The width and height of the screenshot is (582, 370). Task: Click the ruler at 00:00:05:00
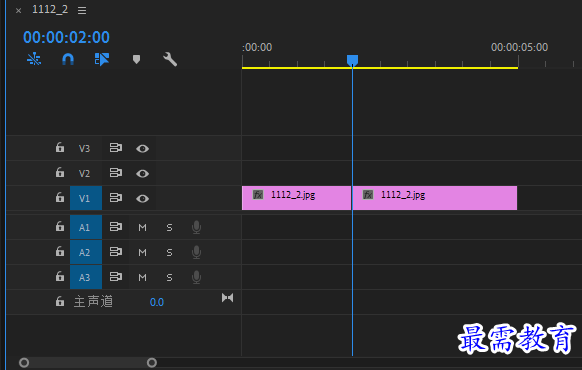click(519, 48)
